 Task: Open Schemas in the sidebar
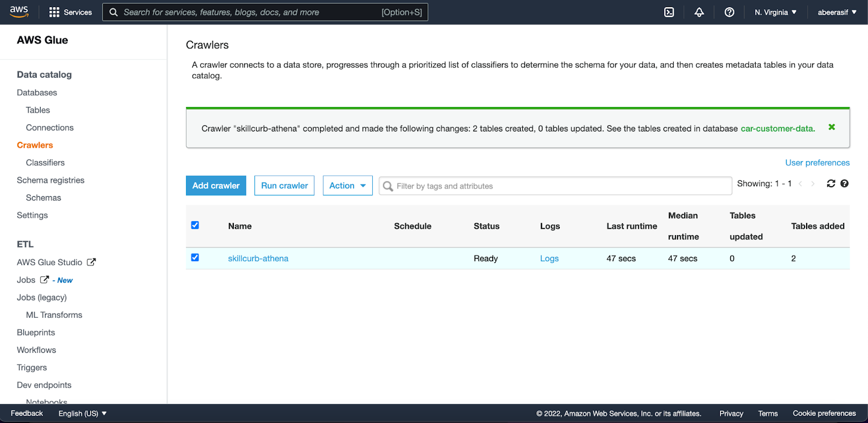coord(43,198)
